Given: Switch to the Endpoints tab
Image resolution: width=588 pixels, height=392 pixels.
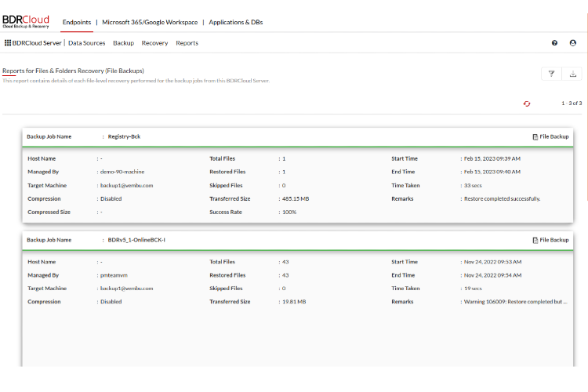Looking at the screenshot, I should [77, 22].
